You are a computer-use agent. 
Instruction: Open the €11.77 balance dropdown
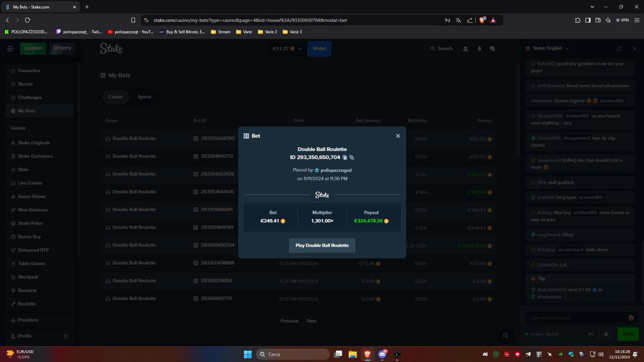point(287,48)
